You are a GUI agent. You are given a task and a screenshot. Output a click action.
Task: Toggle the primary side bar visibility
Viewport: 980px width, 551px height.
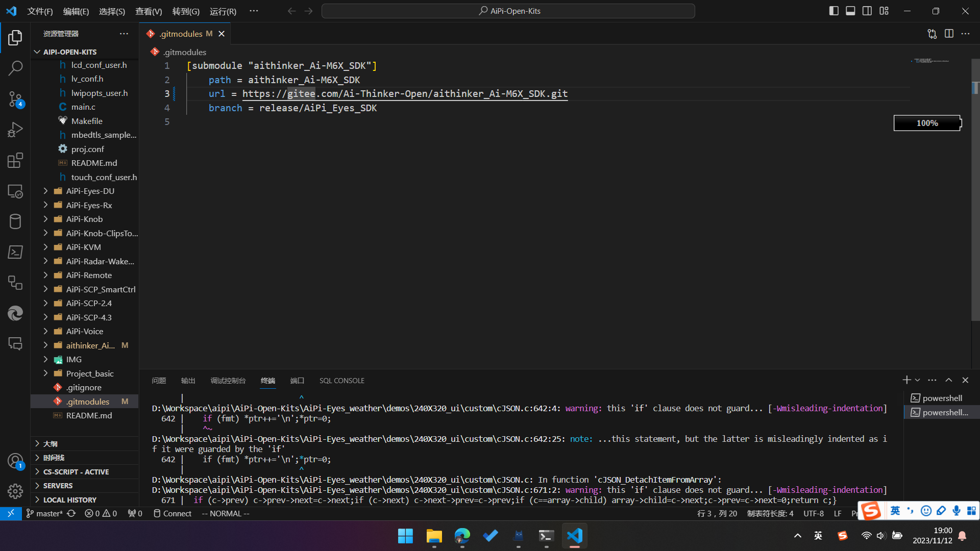pos(834,11)
